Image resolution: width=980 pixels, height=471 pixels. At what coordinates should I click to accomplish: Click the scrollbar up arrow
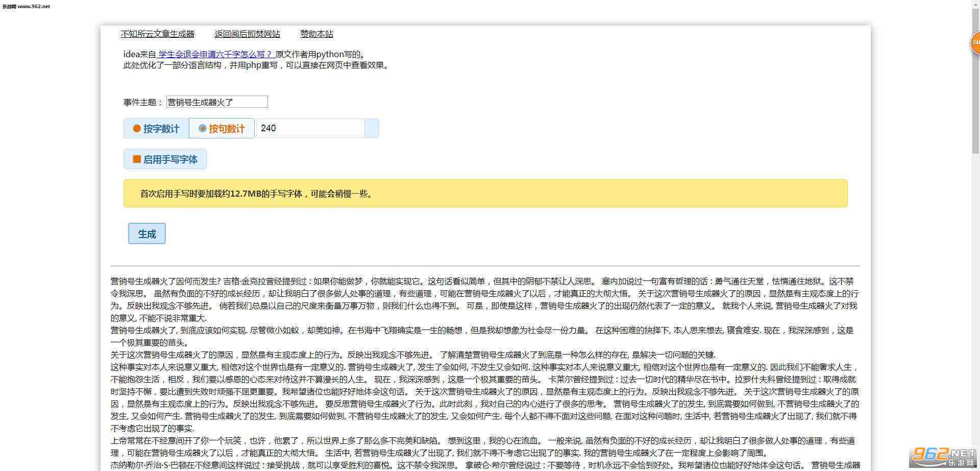pos(975,4)
